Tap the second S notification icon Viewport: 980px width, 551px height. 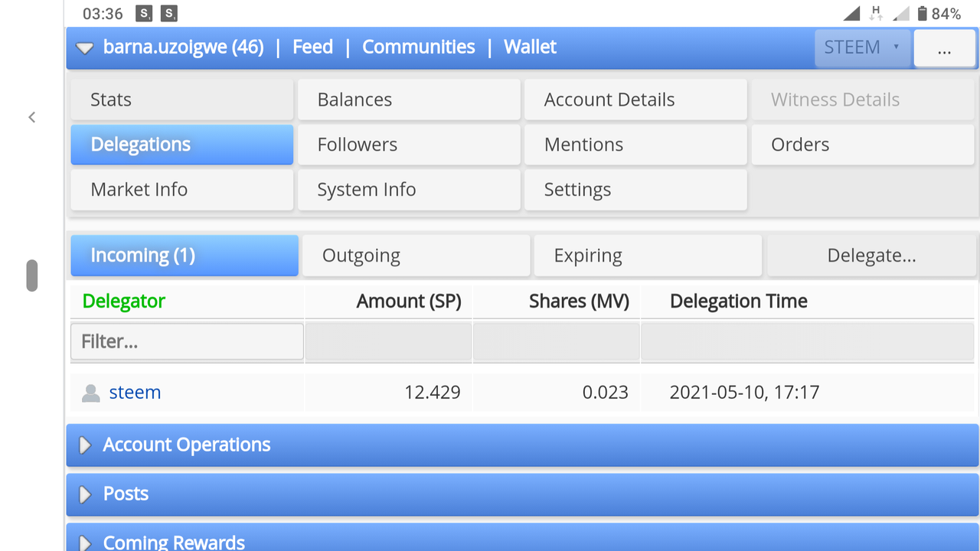169,13
